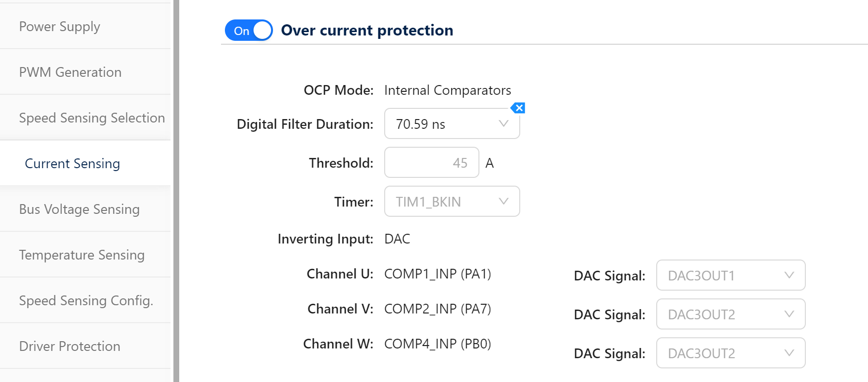Image resolution: width=868 pixels, height=382 pixels.
Task: Expand the Timer dropdown showing TIM1_BKIN
Action: (x=451, y=201)
